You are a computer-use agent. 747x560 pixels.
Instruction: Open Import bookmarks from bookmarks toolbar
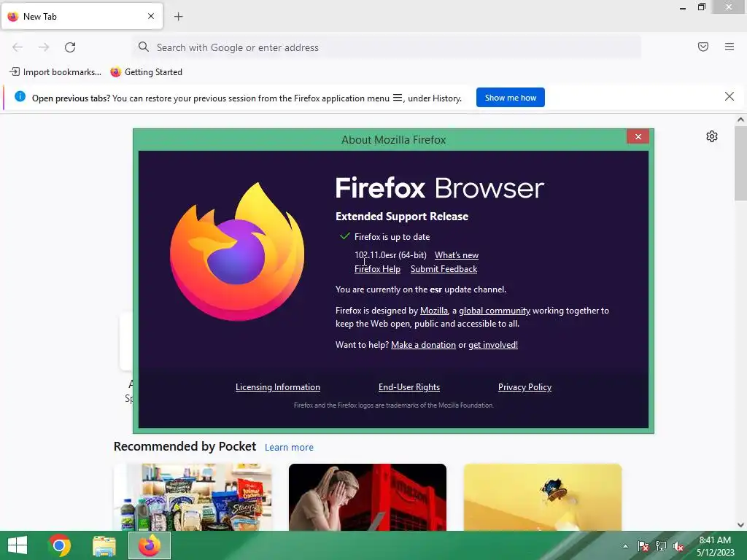click(x=55, y=72)
